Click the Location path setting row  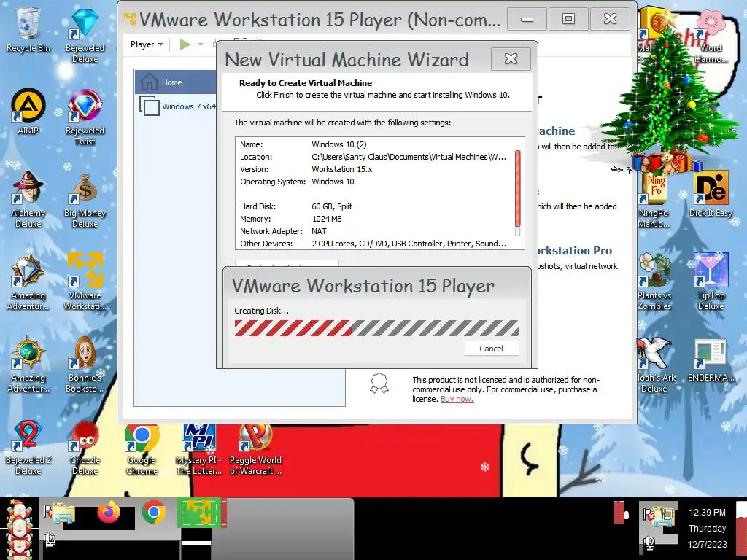373,157
